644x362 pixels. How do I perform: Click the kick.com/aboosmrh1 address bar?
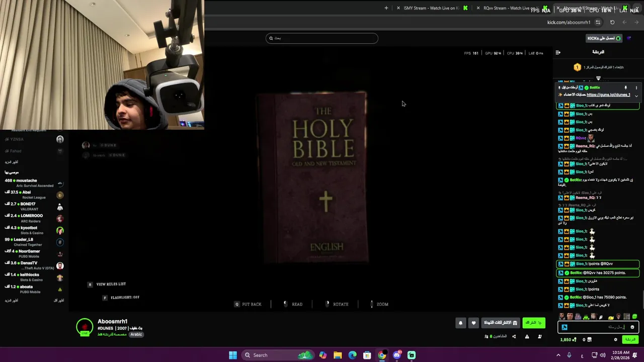pyautogui.click(x=569, y=22)
